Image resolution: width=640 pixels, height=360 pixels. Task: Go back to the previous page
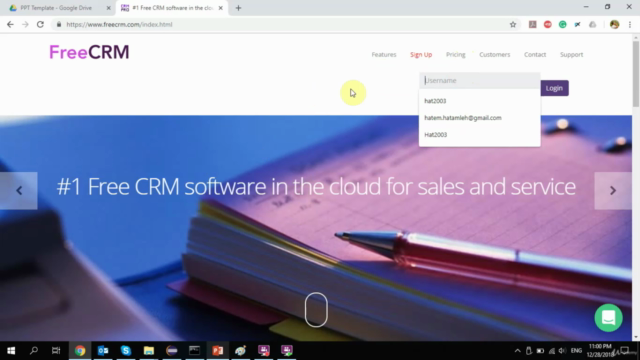pyautogui.click(x=10, y=24)
